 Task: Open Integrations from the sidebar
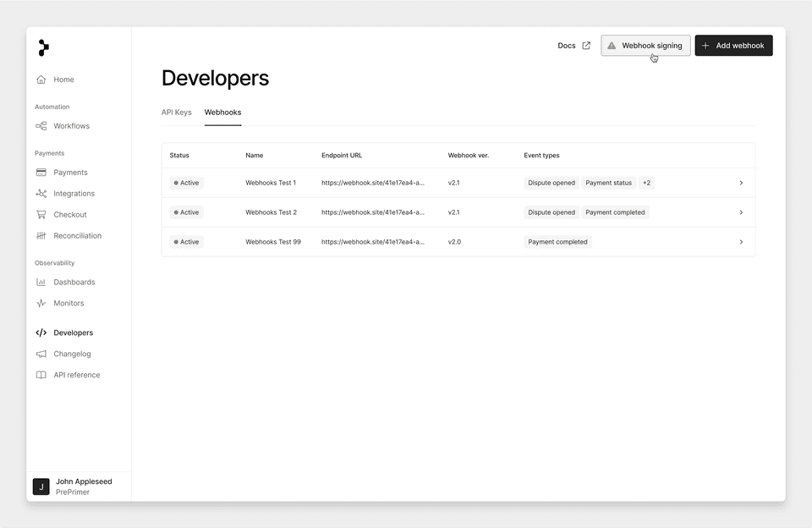(74, 193)
